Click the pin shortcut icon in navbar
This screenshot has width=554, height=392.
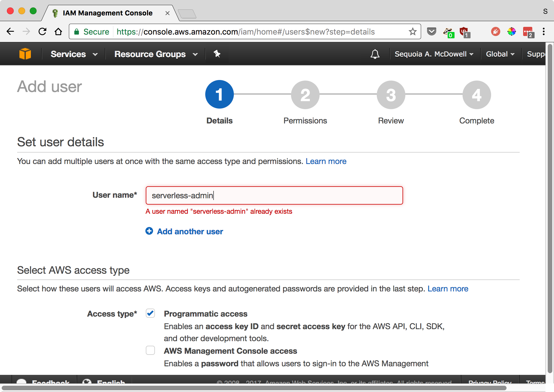tap(217, 54)
